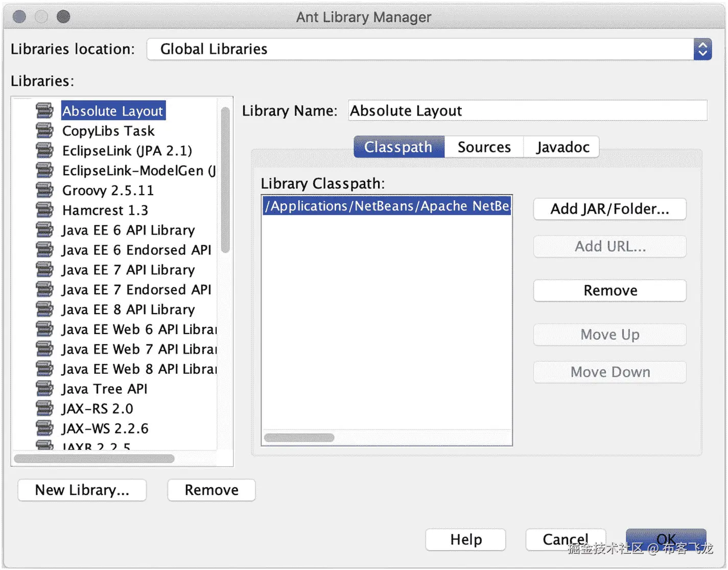The height and width of the screenshot is (570, 728).
Task: Select Groovy 2.5.11 library
Action: (108, 191)
